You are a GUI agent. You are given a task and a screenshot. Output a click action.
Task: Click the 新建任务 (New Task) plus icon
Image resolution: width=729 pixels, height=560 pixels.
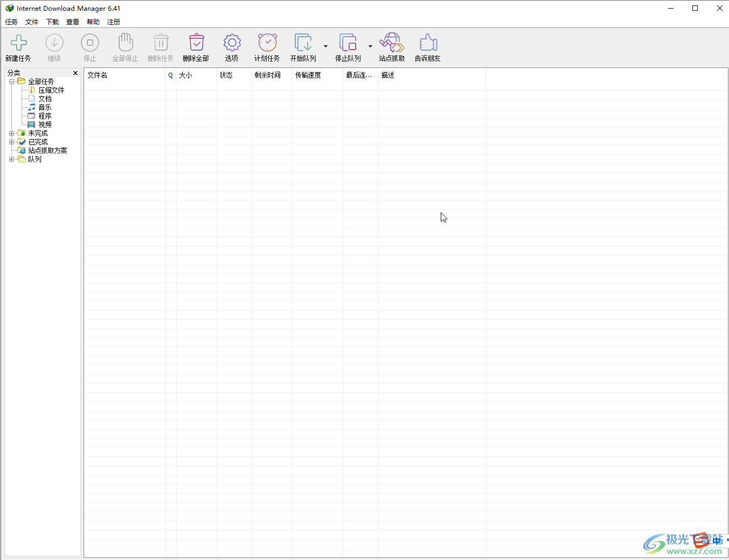[19, 43]
